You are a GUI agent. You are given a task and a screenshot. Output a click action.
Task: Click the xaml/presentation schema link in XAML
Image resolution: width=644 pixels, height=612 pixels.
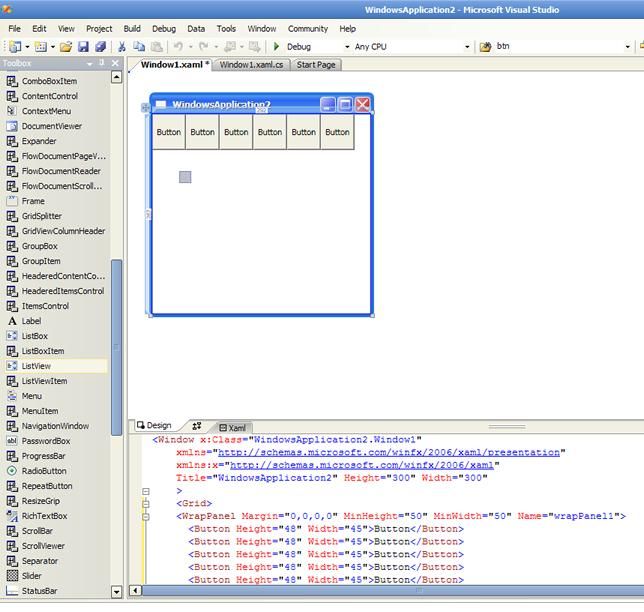click(x=389, y=453)
